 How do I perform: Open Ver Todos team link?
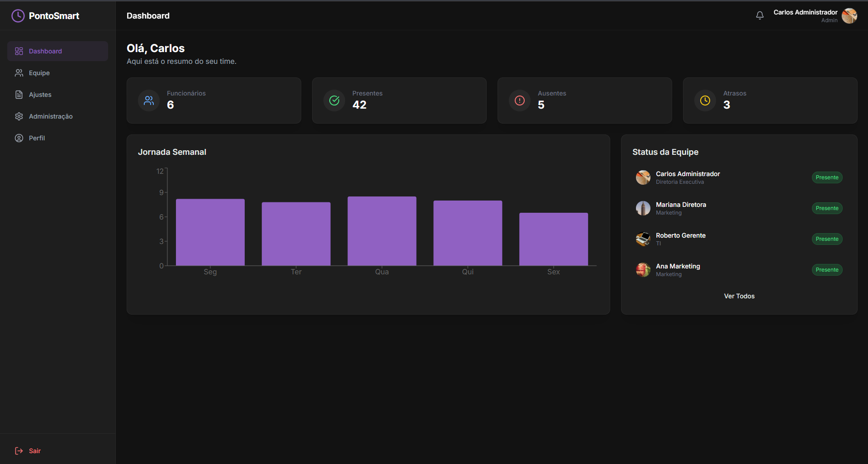(x=739, y=296)
